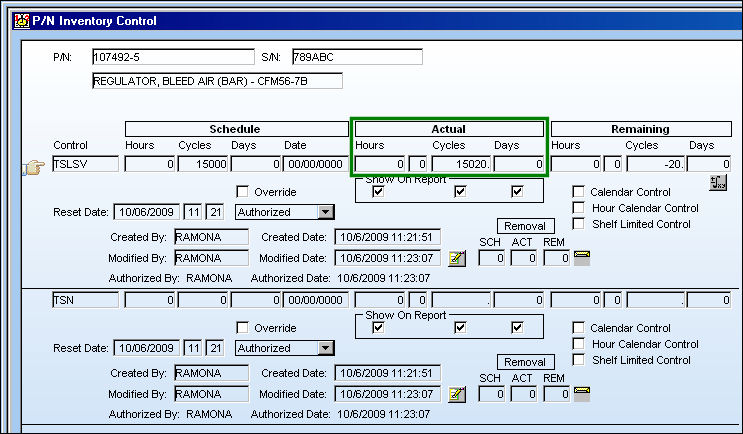The image size is (743, 434).
Task: Click the yellow removal icon in TSN section
Action: [x=582, y=394]
